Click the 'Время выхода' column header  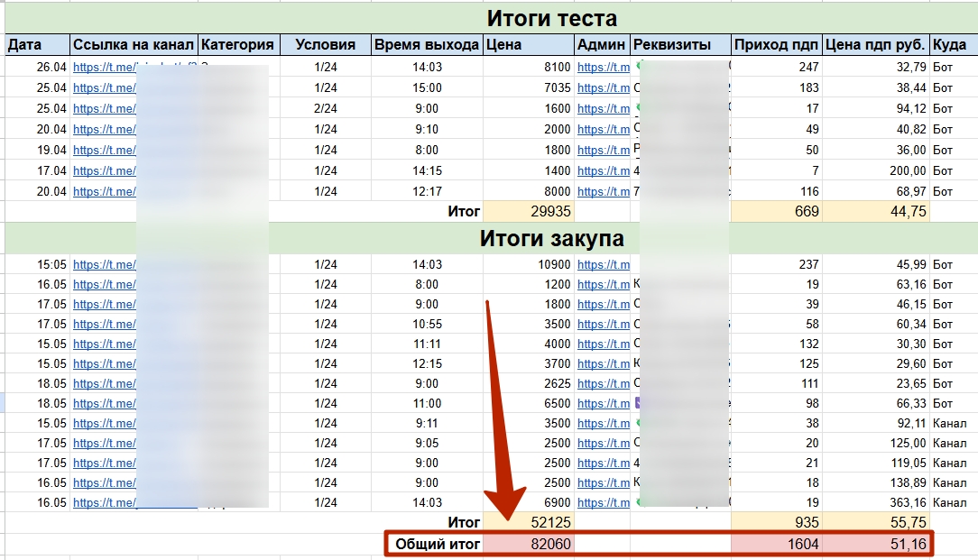tap(427, 45)
